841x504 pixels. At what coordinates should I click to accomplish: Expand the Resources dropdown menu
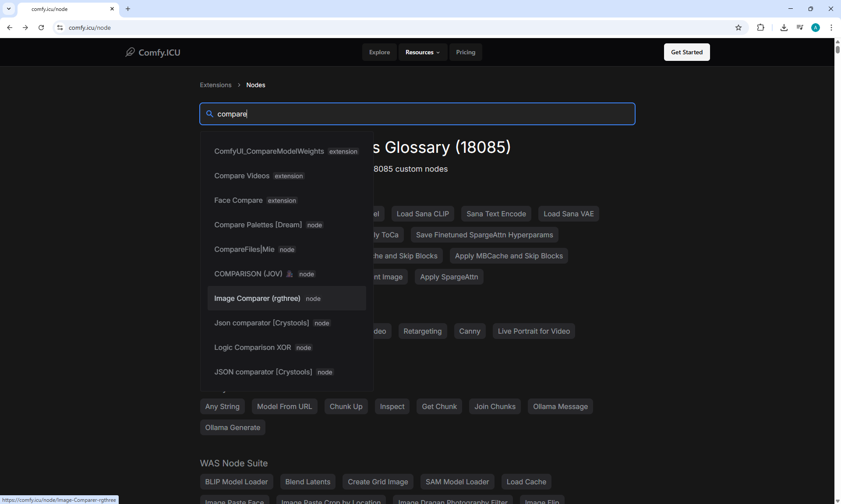pos(422,52)
